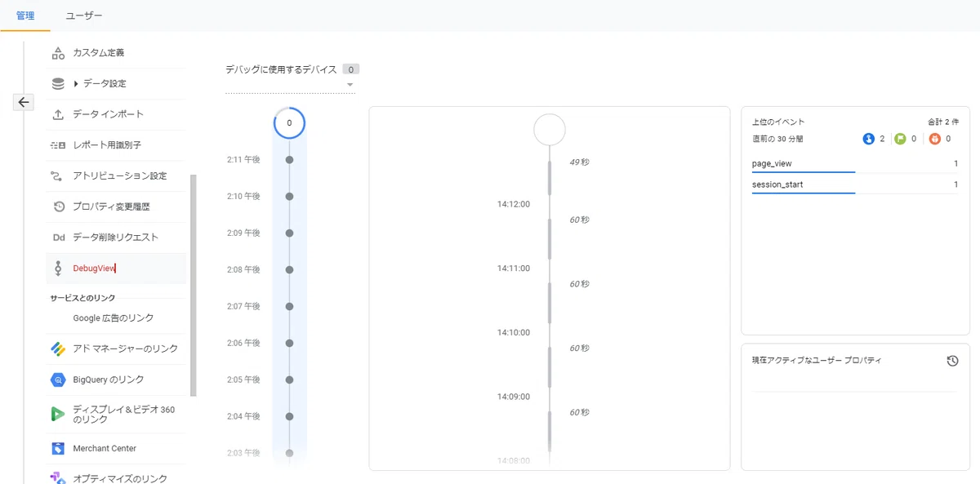Screen dimensions: 980x484
Task: Click the orange errors bug icon
Action: click(934, 139)
